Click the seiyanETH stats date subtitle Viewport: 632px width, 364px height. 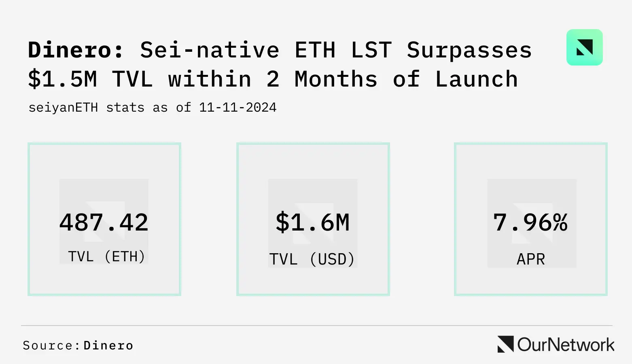153,108
